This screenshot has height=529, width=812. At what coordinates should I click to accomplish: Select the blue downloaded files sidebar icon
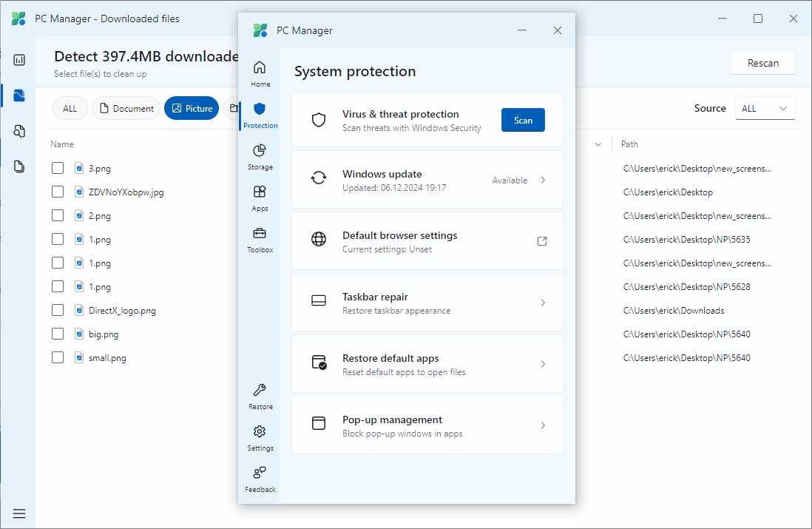click(19, 95)
